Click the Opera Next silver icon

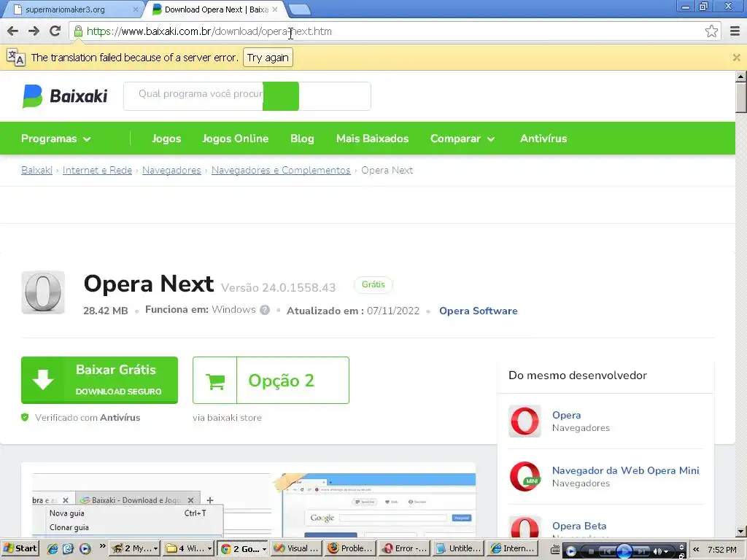43,292
